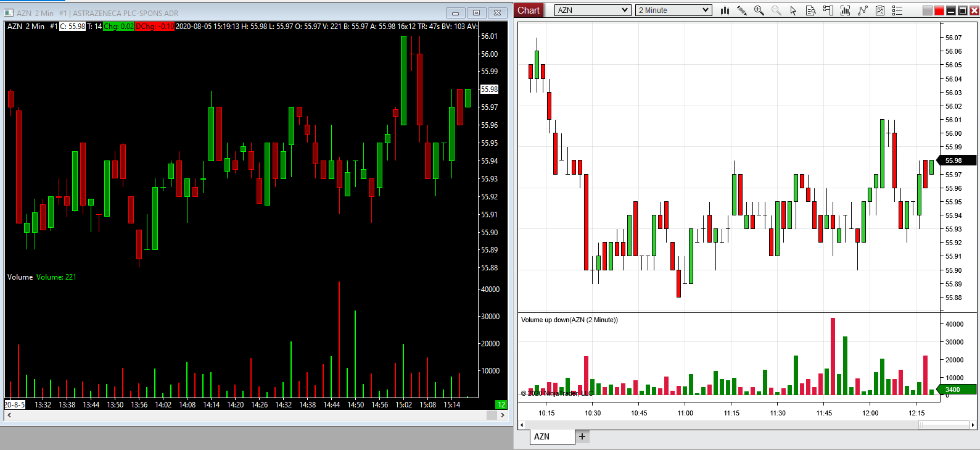Add a new chart tab with plus button
The image size is (980, 450).
[x=582, y=436]
